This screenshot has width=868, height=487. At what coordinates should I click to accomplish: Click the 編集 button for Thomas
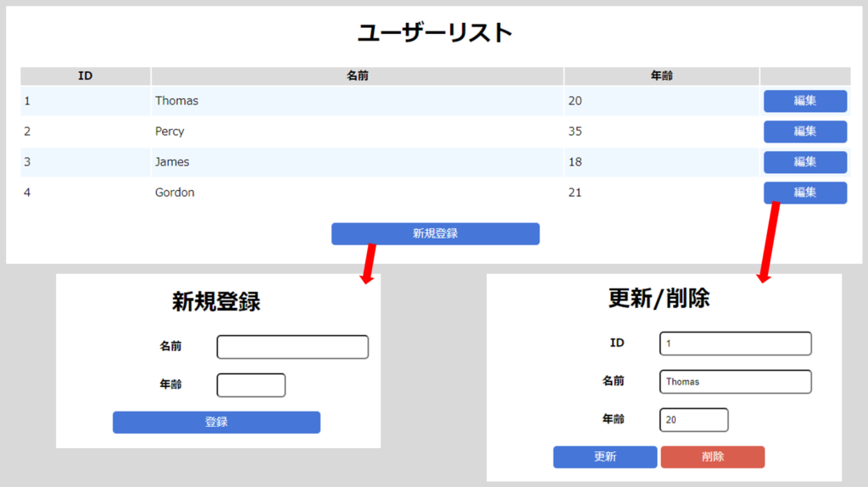tap(805, 101)
